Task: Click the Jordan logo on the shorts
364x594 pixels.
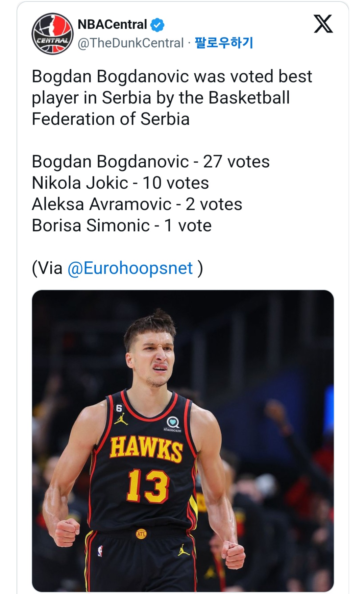Action: click(x=184, y=550)
